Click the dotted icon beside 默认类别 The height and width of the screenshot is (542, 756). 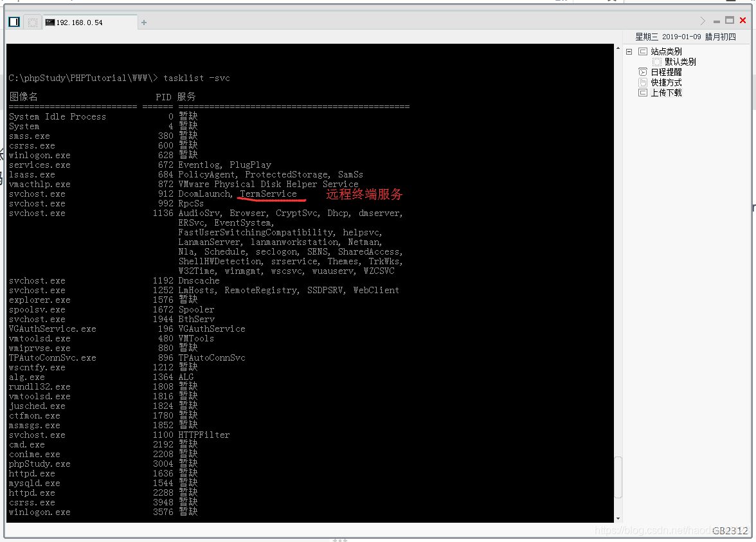[657, 62]
